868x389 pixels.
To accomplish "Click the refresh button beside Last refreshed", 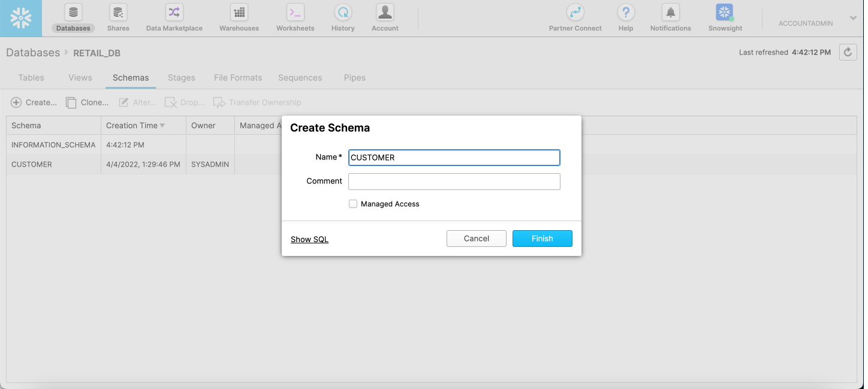I will pyautogui.click(x=848, y=52).
